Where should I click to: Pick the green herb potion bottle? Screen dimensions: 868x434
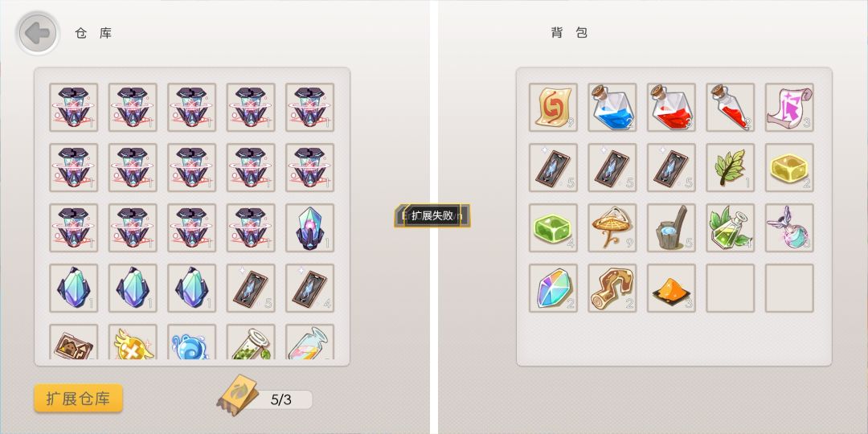[730, 228]
